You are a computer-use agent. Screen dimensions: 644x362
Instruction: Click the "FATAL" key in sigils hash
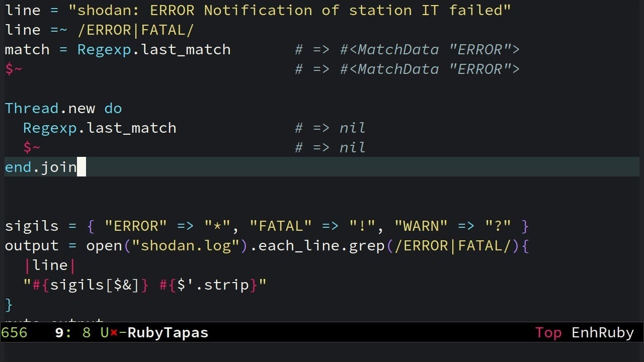[281, 226]
